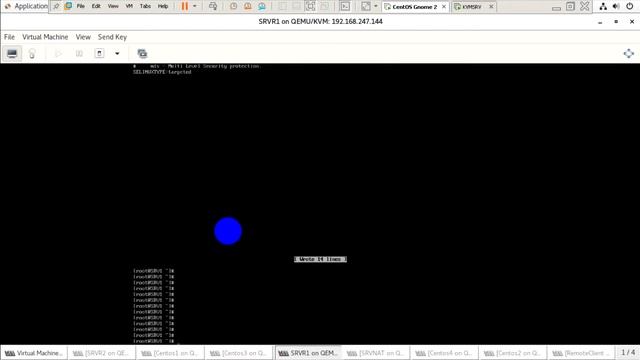This screenshot has width=640, height=360.
Task: Open the Send Key menu
Action: click(112, 37)
